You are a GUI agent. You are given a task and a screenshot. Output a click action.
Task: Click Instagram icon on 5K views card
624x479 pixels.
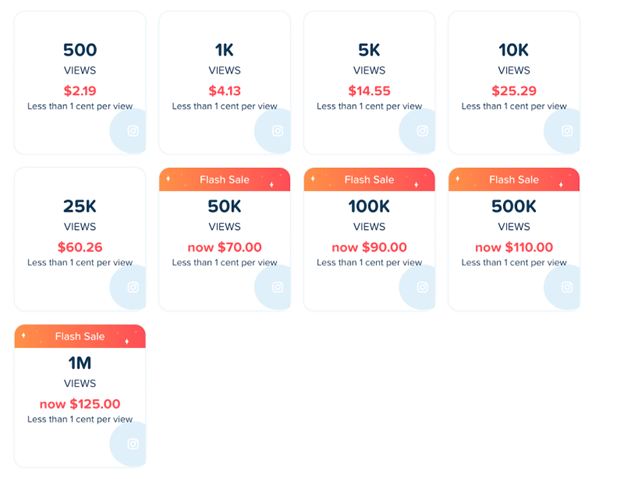tap(422, 131)
